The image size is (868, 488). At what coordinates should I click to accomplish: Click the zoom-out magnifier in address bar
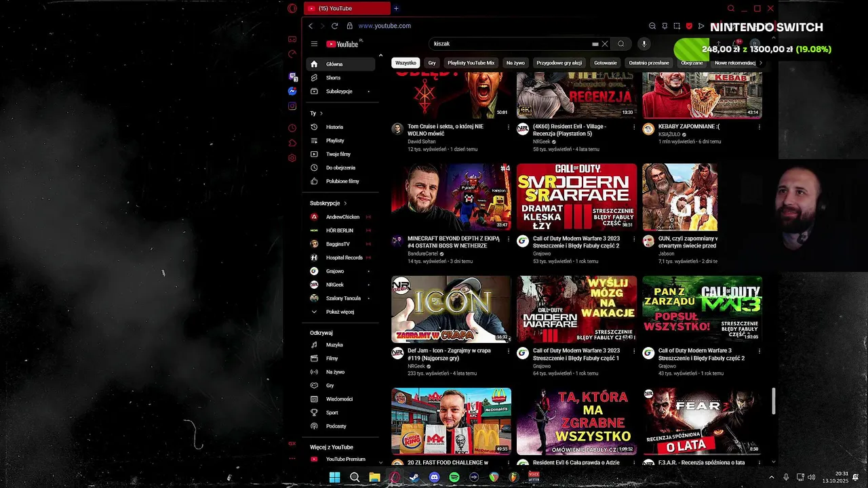652,26
